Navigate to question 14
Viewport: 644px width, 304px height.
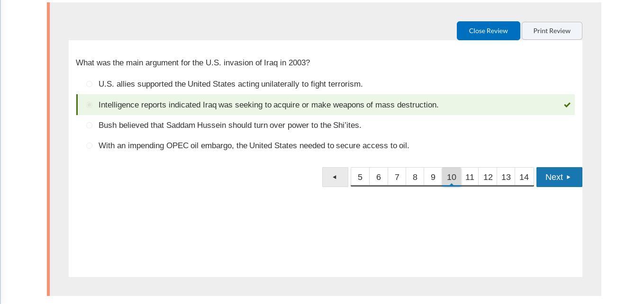524,177
